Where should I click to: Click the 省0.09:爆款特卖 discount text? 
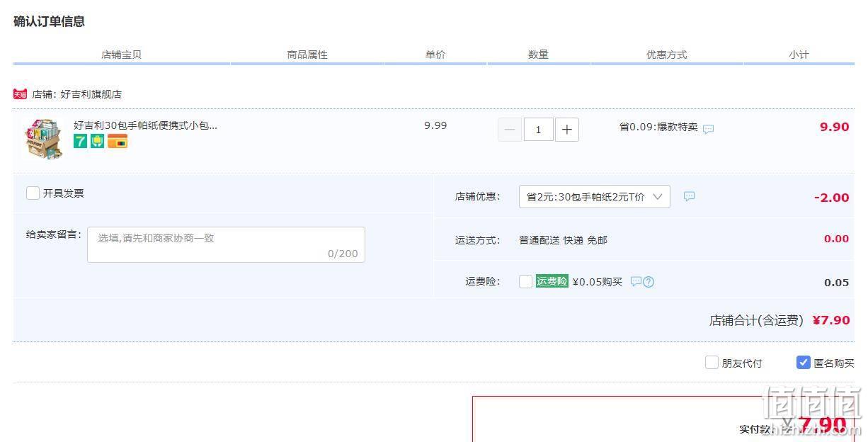coord(658,127)
